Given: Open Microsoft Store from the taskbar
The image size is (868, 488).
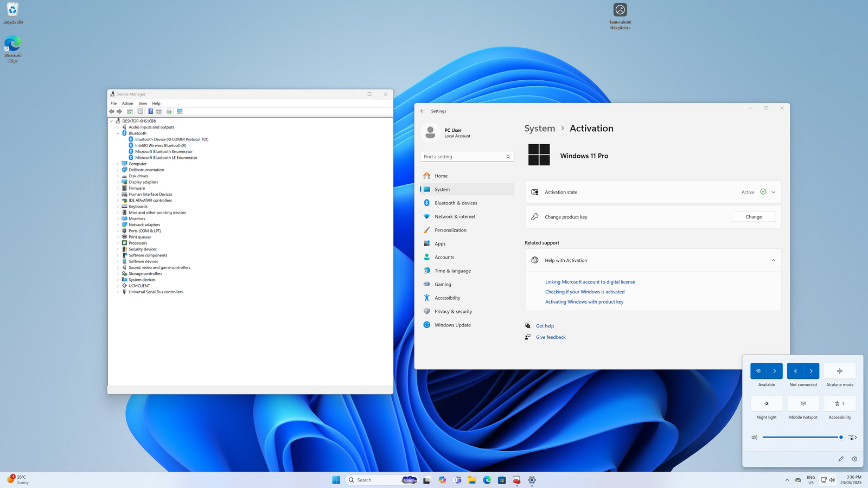Looking at the screenshot, I should point(502,480).
